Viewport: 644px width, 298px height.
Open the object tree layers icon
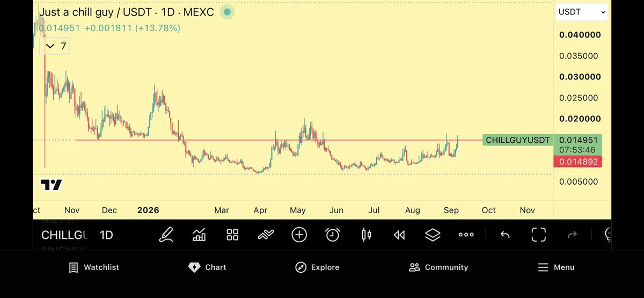433,235
